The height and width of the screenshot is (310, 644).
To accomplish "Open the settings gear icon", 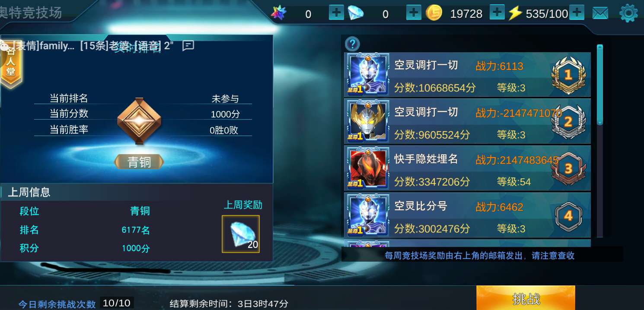I will point(628,13).
